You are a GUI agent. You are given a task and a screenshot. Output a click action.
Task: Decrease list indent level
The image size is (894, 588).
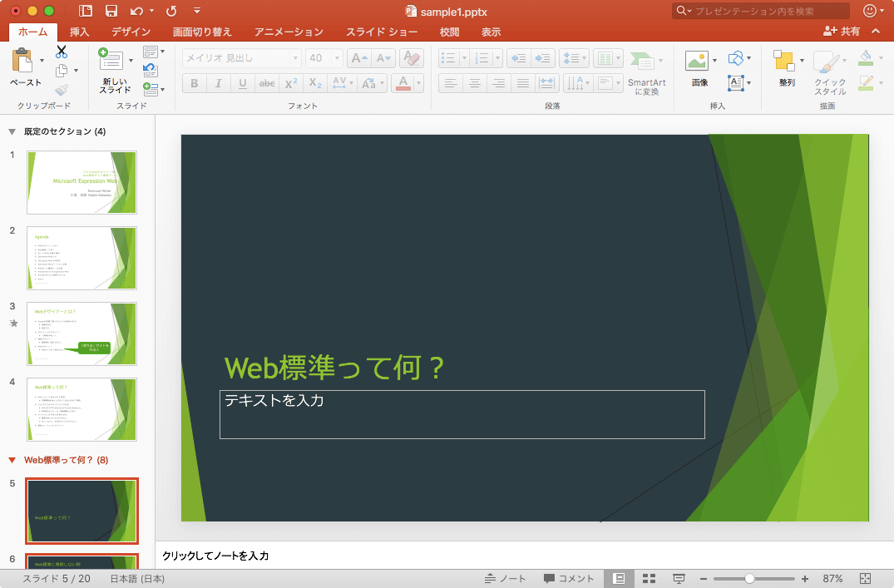click(518, 58)
